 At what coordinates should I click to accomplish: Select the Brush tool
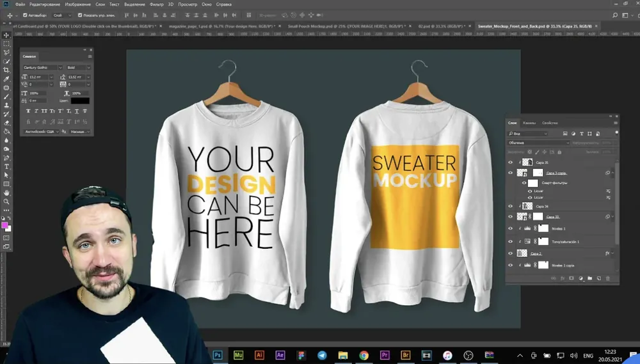pos(6,97)
